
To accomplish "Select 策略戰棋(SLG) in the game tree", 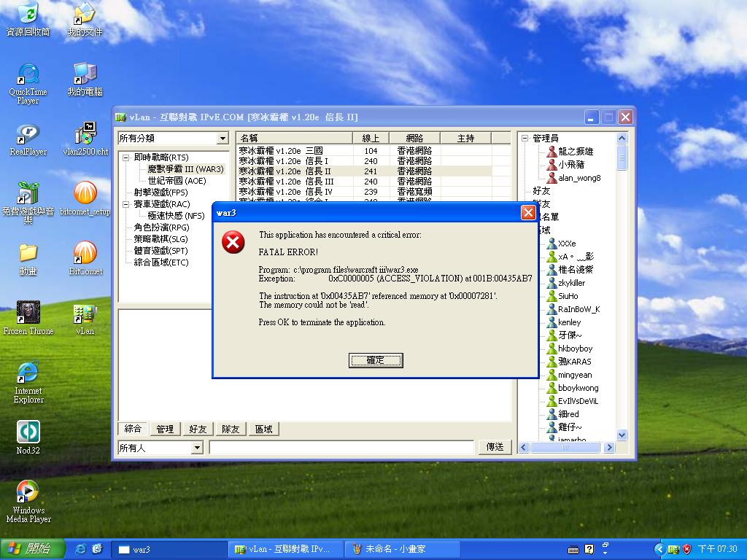I will tap(160, 239).
